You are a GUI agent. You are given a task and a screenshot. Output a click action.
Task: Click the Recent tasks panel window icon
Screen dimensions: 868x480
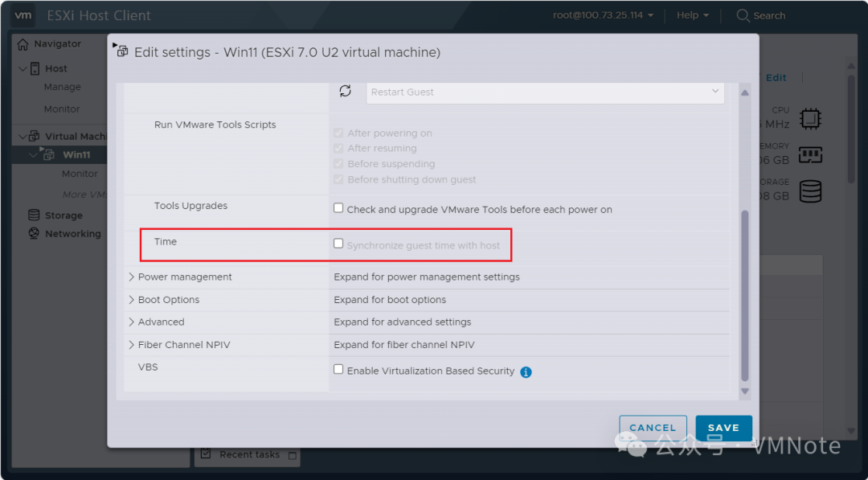pos(293,456)
